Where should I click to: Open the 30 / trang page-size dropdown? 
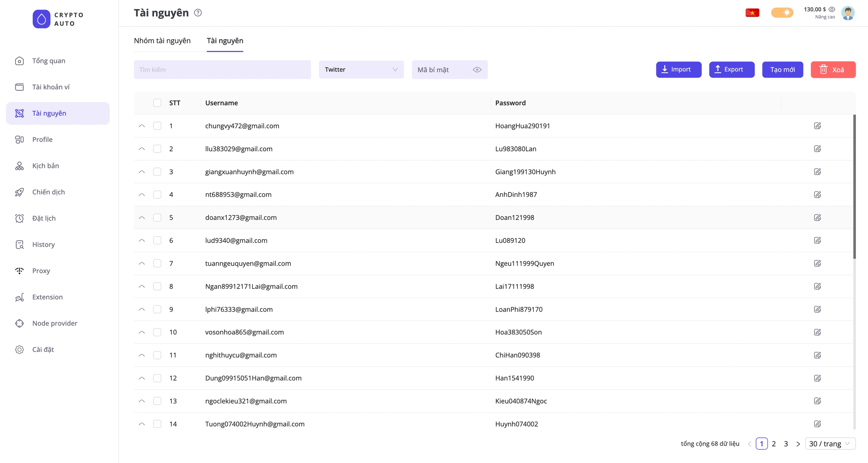tap(830, 444)
